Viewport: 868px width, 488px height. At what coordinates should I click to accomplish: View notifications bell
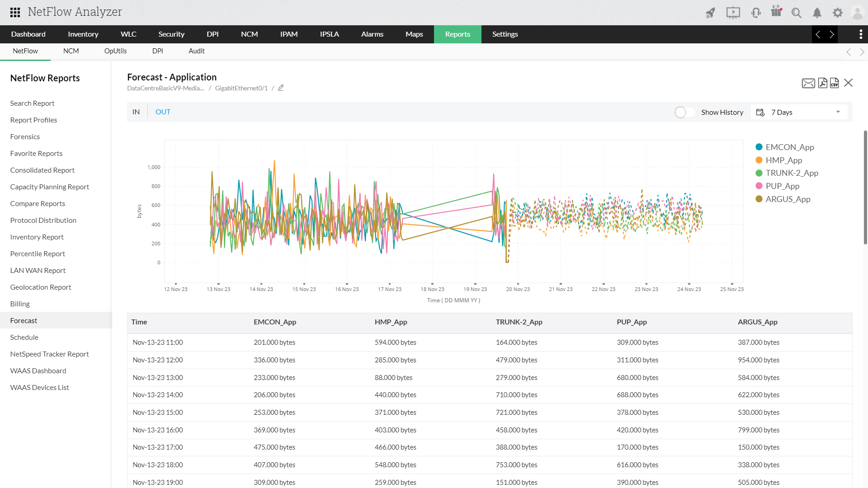pos(816,13)
